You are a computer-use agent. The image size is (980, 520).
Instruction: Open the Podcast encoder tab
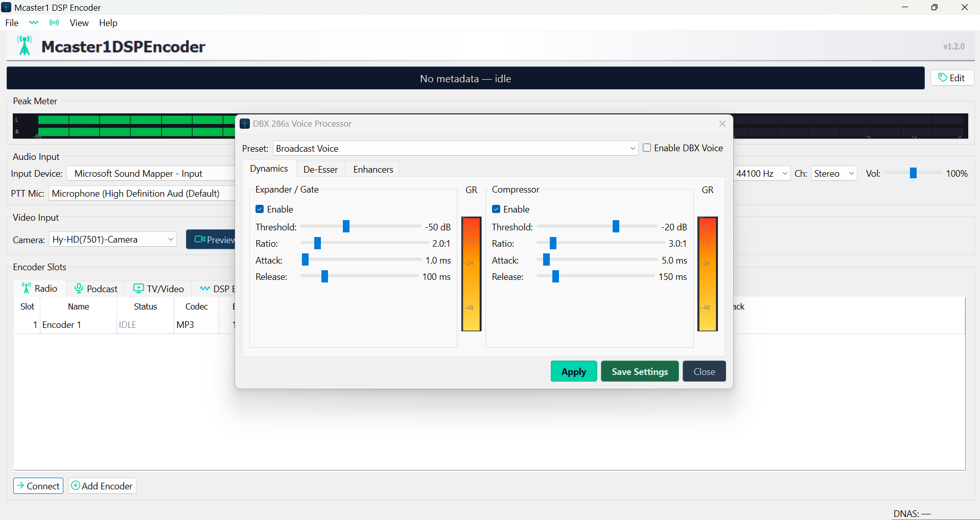tap(96, 289)
